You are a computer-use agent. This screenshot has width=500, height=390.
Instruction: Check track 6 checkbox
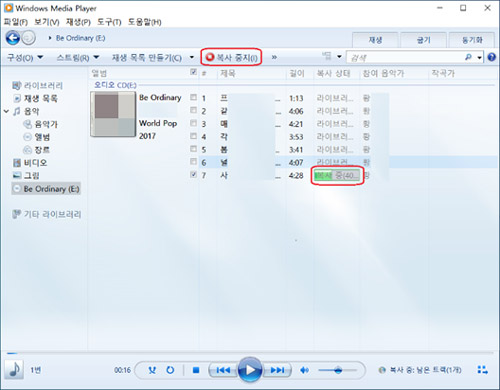(x=193, y=161)
